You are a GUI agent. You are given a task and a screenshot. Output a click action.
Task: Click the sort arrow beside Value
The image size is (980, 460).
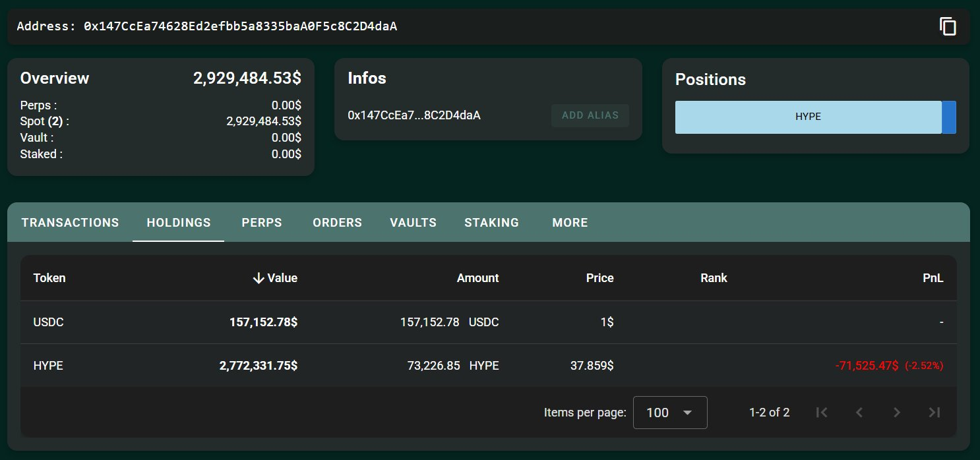(259, 278)
